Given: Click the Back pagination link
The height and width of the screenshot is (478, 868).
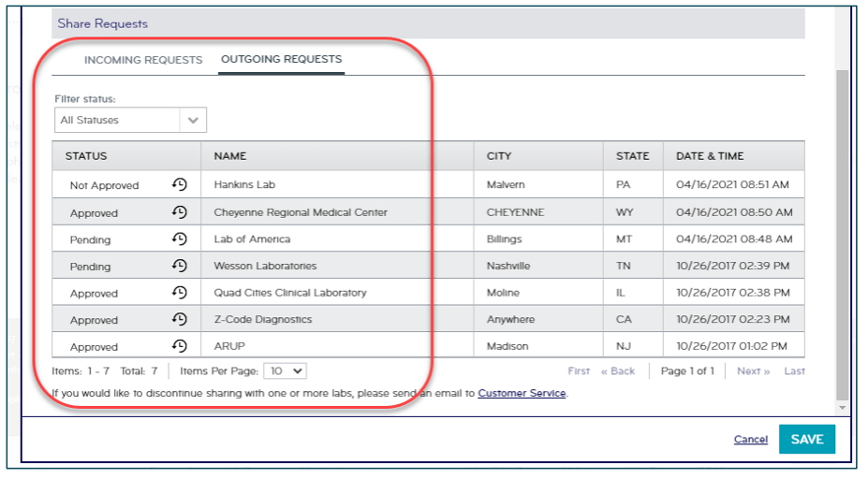Looking at the screenshot, I should [618, 371].
